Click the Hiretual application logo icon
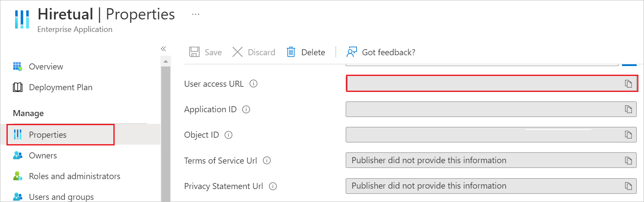 [x=22, y=19]
